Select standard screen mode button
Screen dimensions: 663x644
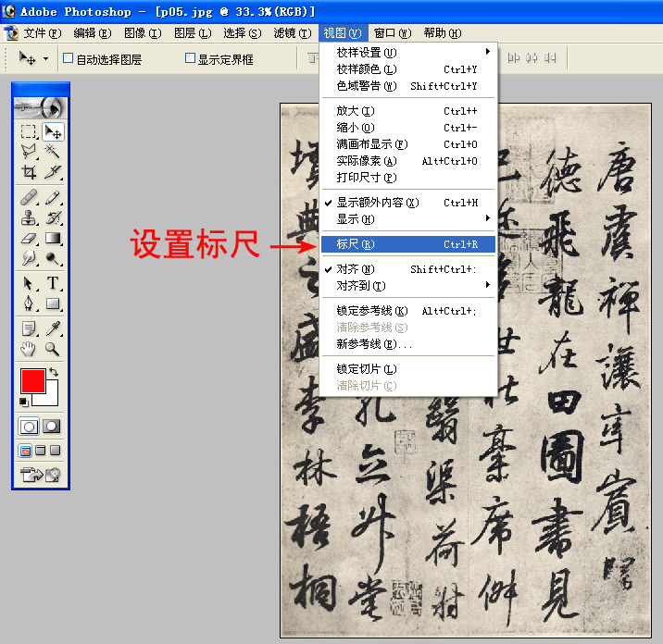(x=25, y=451)
